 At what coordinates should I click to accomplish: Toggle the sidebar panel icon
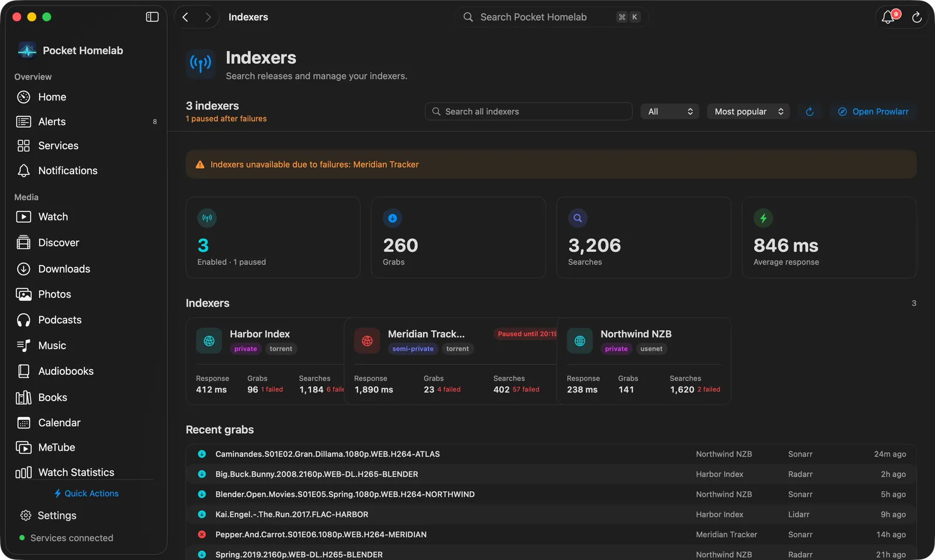pyautogui.click(x=152, y=17)
